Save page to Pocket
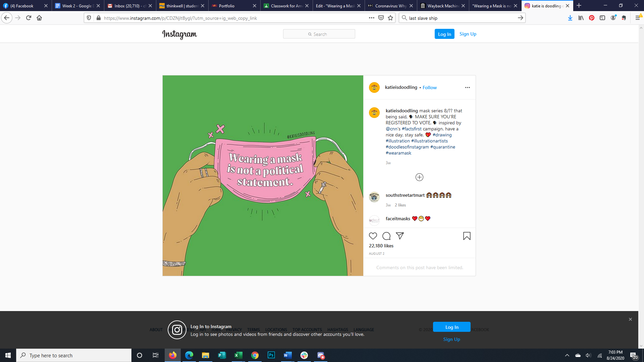644x362 pixels. click(x=381, y=18)
